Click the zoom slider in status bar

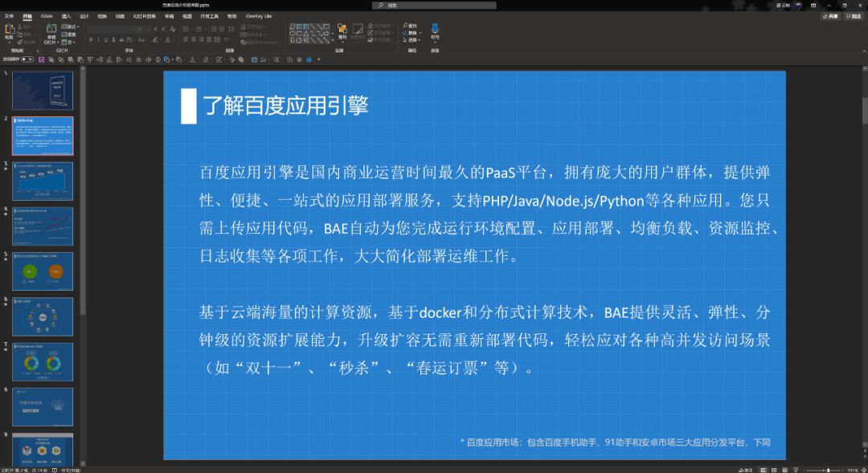click(x=822, y=471)
